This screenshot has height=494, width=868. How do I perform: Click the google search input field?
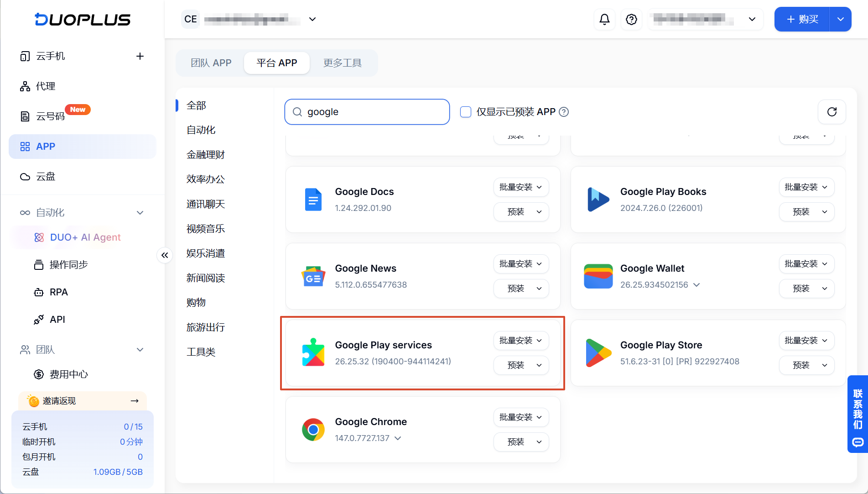(x=367, y=112)
